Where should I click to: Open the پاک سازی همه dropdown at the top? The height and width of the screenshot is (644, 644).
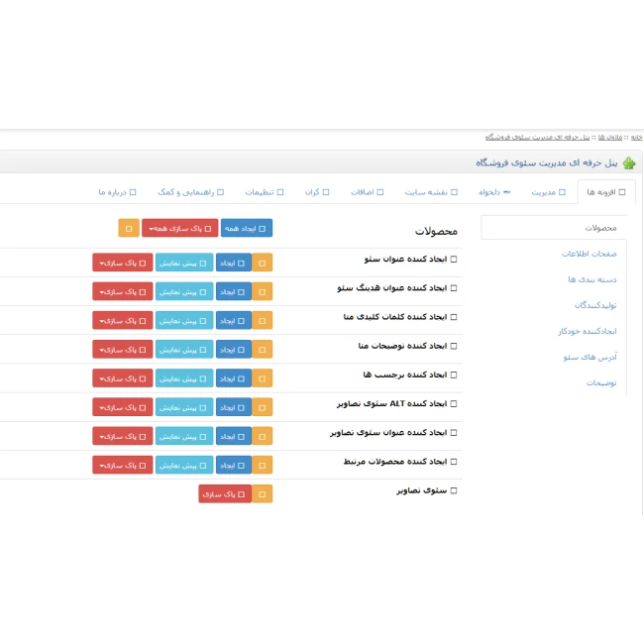(179, 228)
